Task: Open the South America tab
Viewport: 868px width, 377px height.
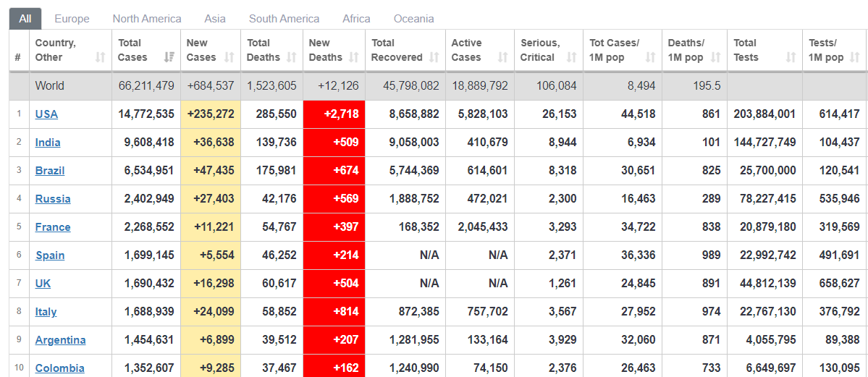Action: (284, 19)
